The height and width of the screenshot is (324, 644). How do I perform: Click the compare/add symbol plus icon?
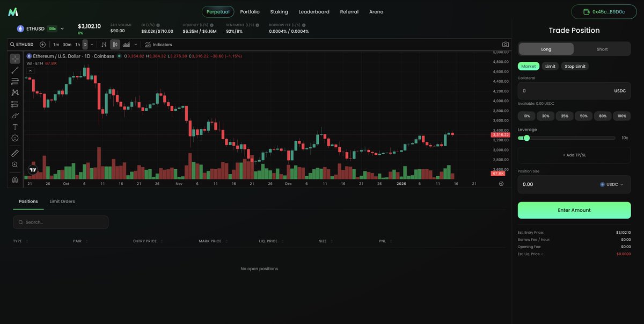pyautogui.click(x=42, y=45)
